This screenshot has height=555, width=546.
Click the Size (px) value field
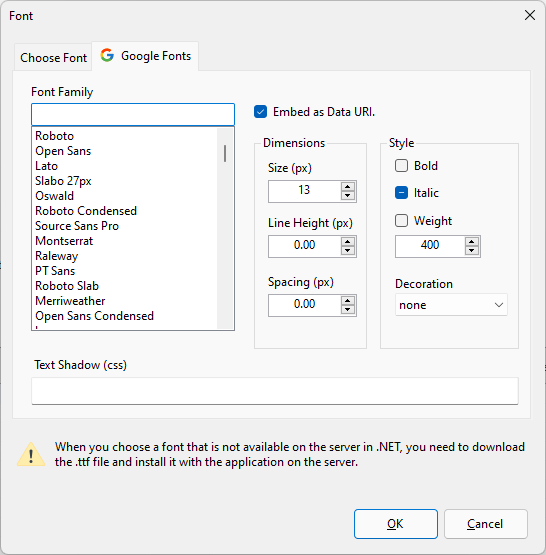point(305,191)
